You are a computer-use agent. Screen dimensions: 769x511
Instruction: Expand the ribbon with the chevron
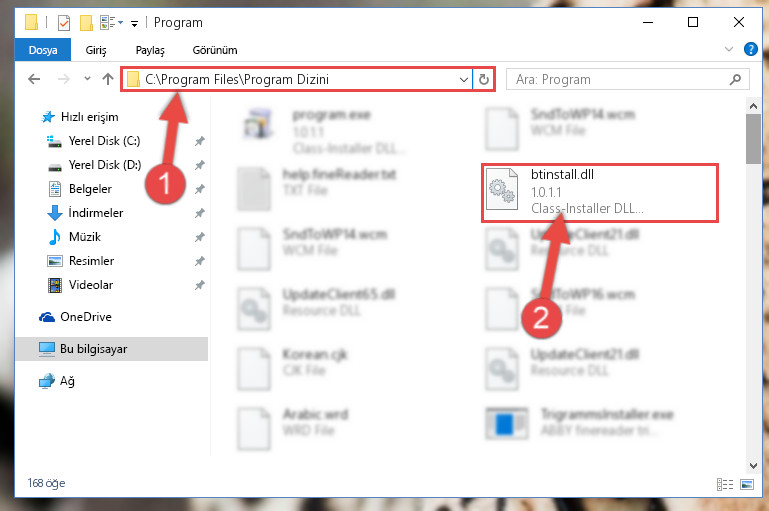[729, 49]
